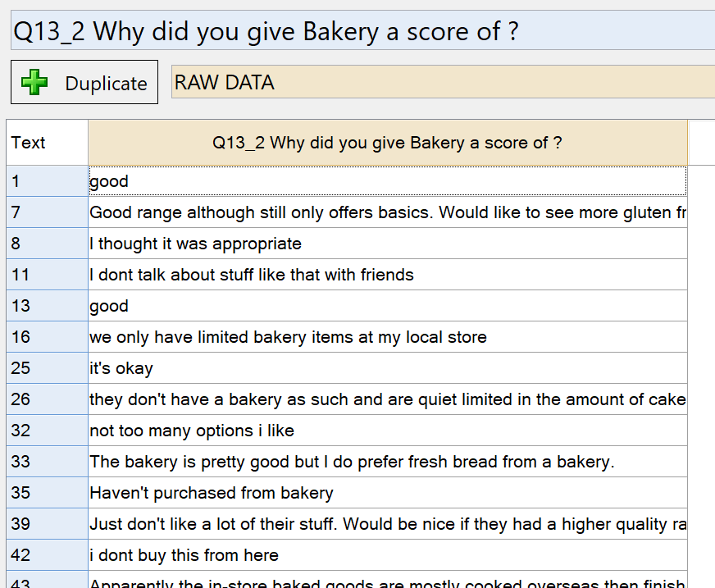Select the Q13_2 column header
The image size is (715, 588).
pos(388,143)
